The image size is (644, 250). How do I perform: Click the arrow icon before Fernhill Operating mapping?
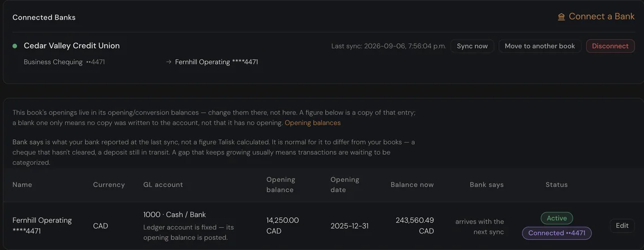pyautogui.click(x=169, y=62)
